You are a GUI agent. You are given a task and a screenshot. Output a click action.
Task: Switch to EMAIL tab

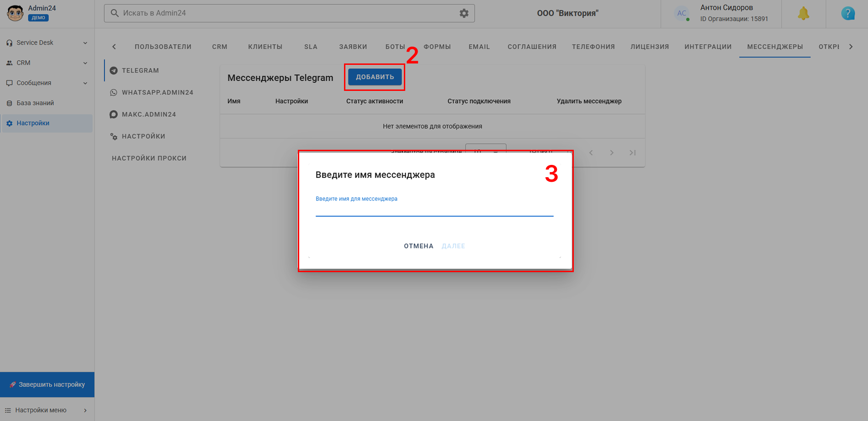479,47
